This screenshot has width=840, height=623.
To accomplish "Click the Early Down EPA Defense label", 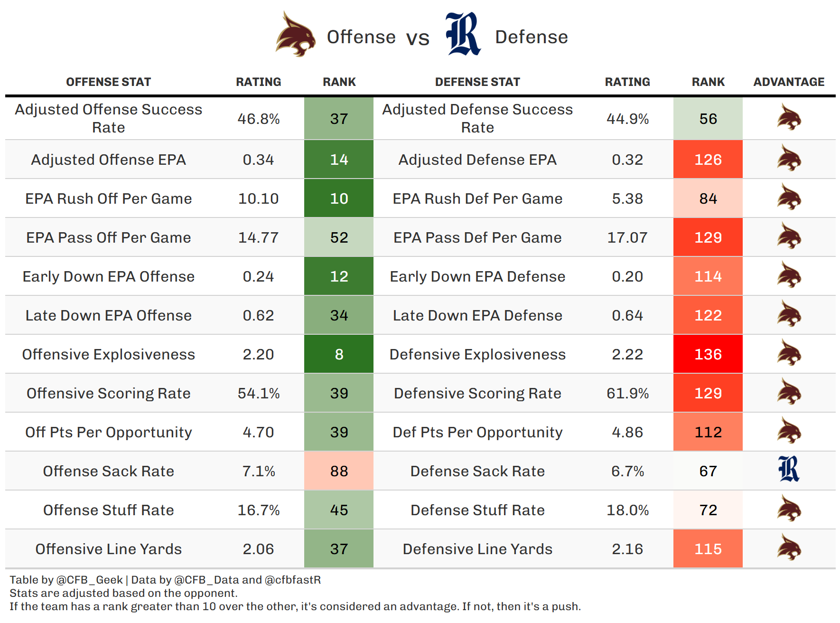I will point(477,276).
